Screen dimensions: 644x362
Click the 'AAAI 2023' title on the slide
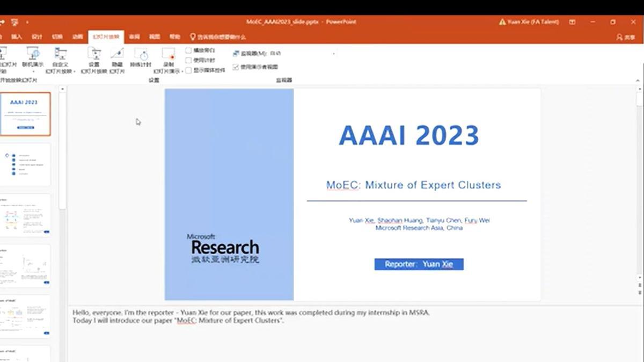[x=408, y=135]
